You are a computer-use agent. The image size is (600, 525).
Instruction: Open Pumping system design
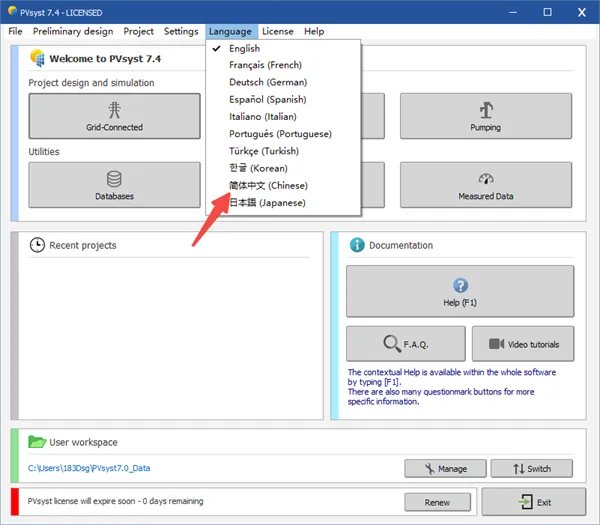click(486, 116)
